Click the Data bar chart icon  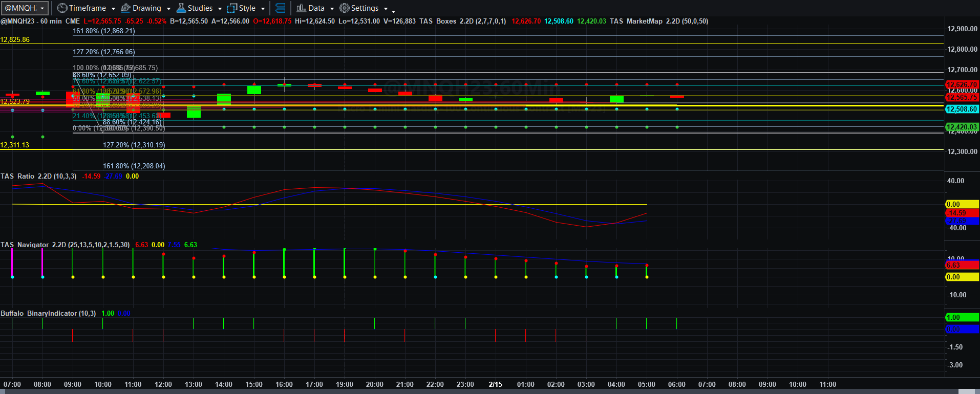[301, 8]
